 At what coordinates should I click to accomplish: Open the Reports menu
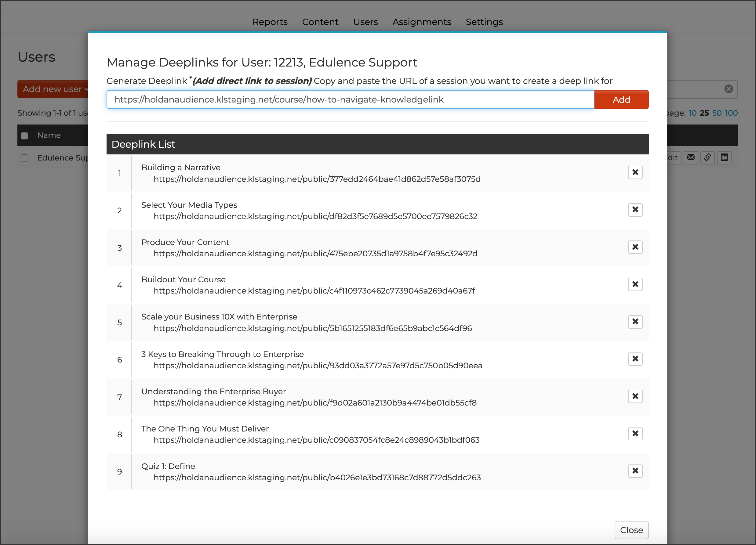tap(270, 22)
